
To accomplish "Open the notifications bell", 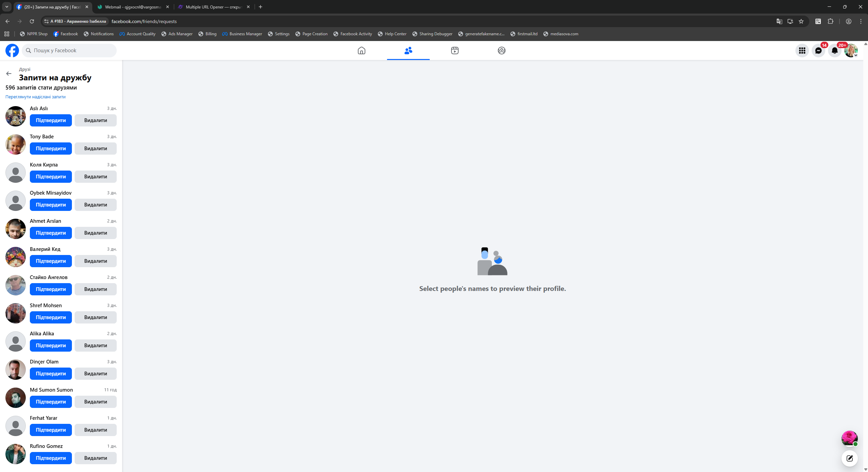I will (834, 51).
